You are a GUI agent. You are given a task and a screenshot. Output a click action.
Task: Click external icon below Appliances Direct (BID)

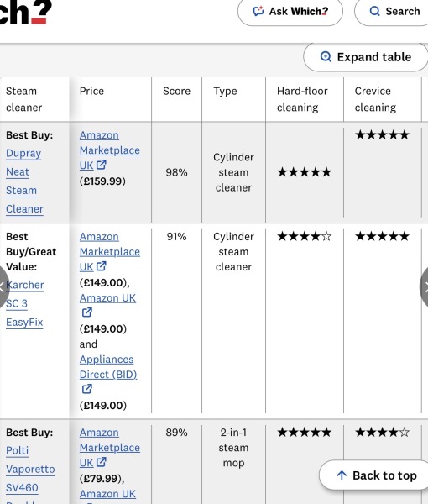coord(87,389)
